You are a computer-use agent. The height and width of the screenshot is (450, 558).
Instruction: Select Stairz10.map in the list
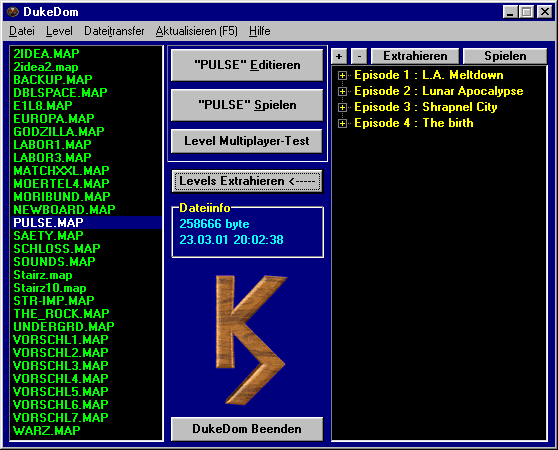pyautogui.click(x=86, y=288)
